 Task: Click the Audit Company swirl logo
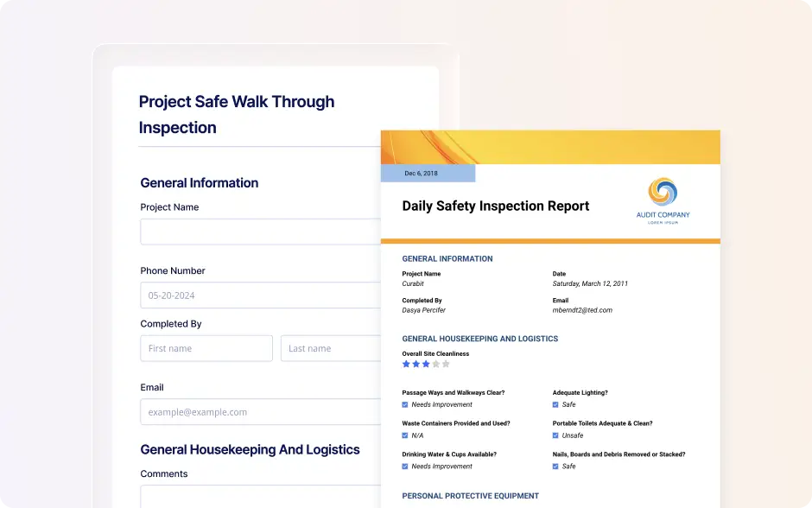click(x=663, y=192)
